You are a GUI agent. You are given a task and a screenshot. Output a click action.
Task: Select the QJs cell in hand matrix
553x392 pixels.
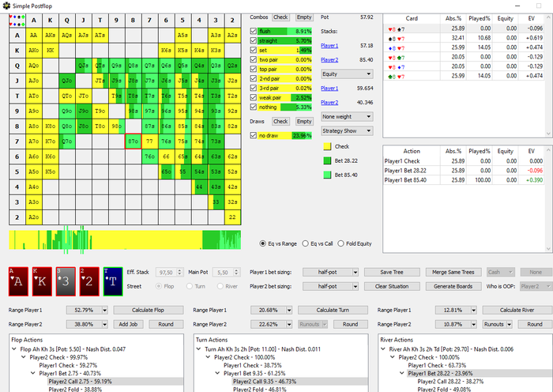point(83,66)
